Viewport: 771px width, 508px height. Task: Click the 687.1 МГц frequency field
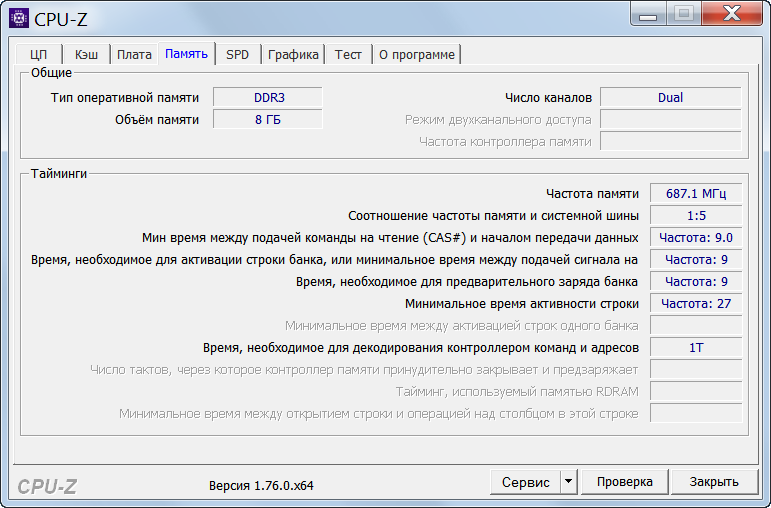696,194
